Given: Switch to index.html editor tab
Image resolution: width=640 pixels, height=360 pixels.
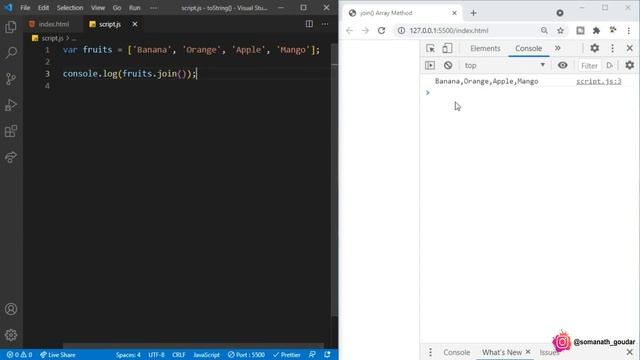Looking at the screenshot, I should pos(49,24).
